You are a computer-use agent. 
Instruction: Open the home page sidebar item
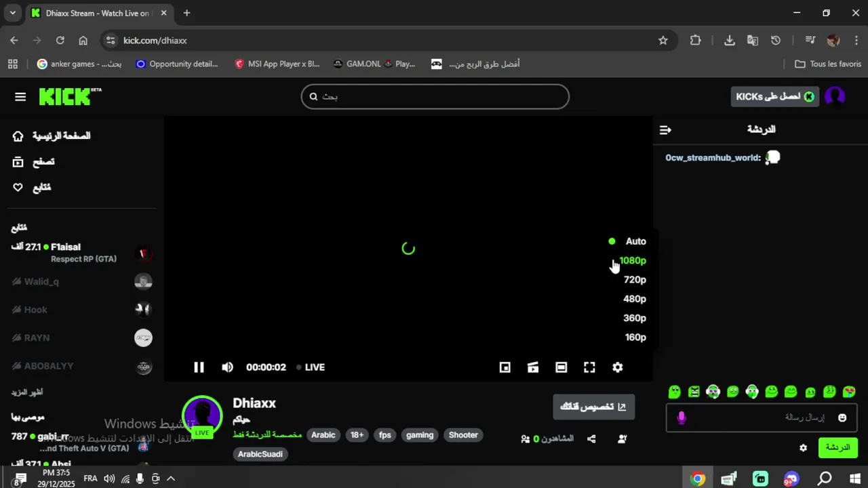pos(52,136)
